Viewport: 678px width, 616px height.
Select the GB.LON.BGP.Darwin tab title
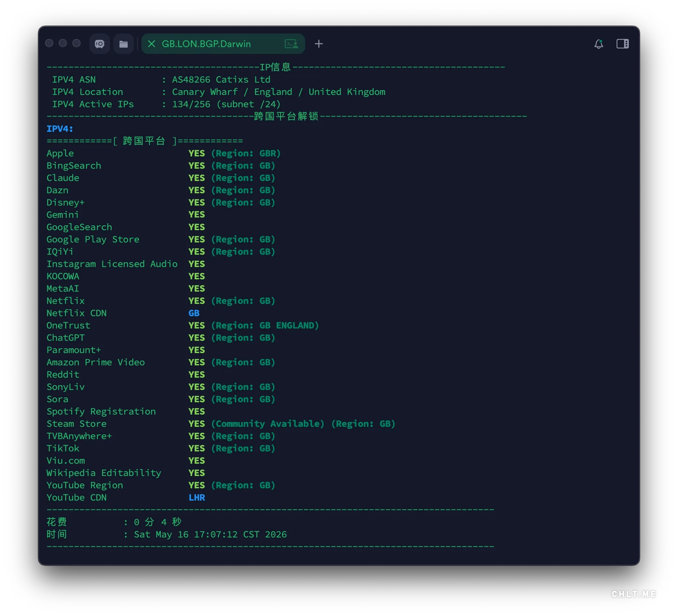click(x=206, y=44)
